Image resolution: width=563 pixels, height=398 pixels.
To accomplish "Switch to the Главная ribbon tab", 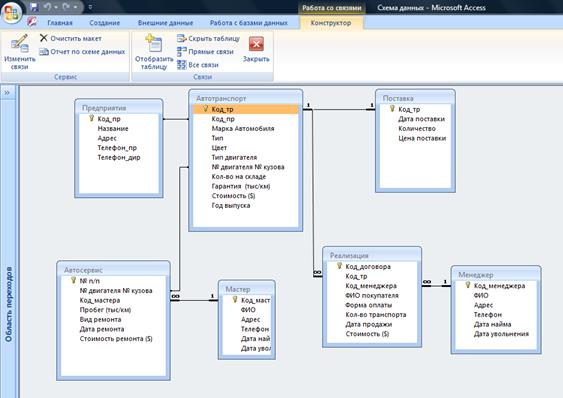I will point(60,23).
